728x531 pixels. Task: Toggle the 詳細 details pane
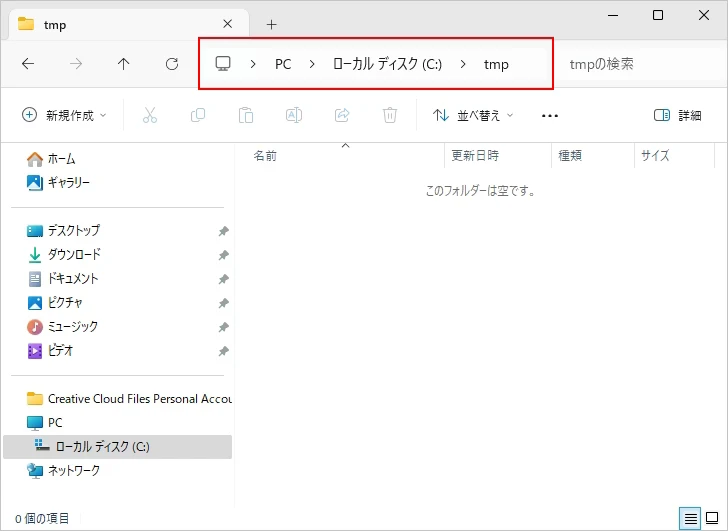(x=677, y=115)
